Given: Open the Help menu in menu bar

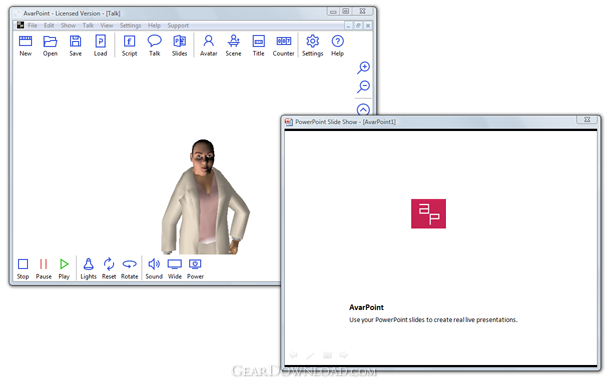Looking at the screenshot, I should coord(154,26).
